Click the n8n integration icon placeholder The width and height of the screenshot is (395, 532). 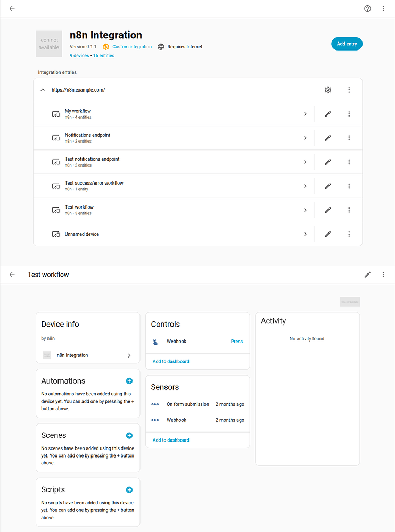click(x=49, y=44)
